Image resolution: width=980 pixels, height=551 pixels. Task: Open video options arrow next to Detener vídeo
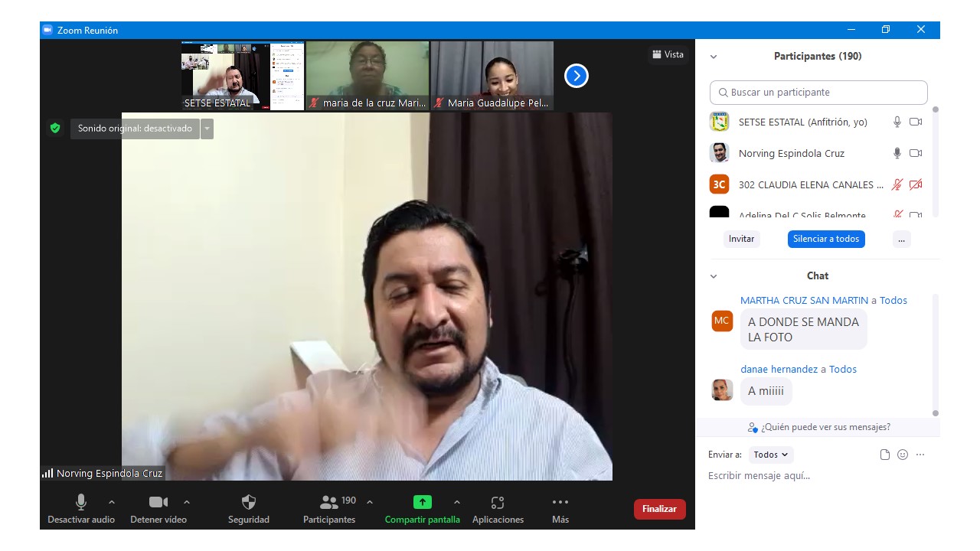(x=187, y=502)
